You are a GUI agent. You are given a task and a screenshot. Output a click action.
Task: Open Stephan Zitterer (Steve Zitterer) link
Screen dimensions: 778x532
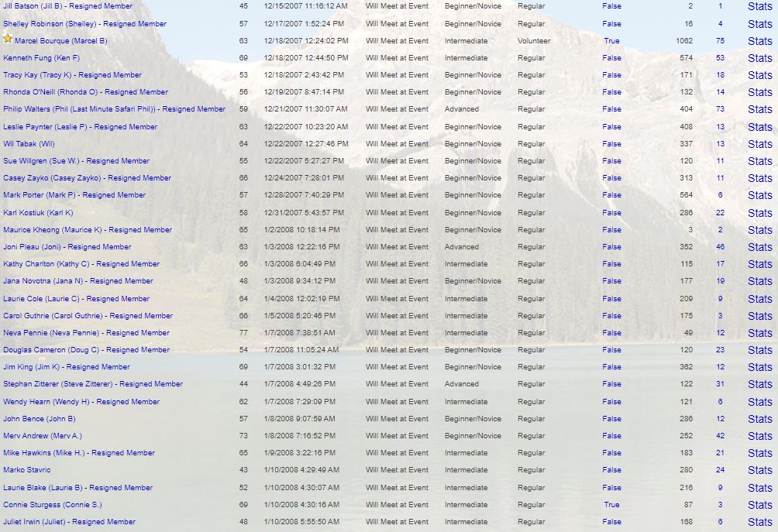pos(93,384)
